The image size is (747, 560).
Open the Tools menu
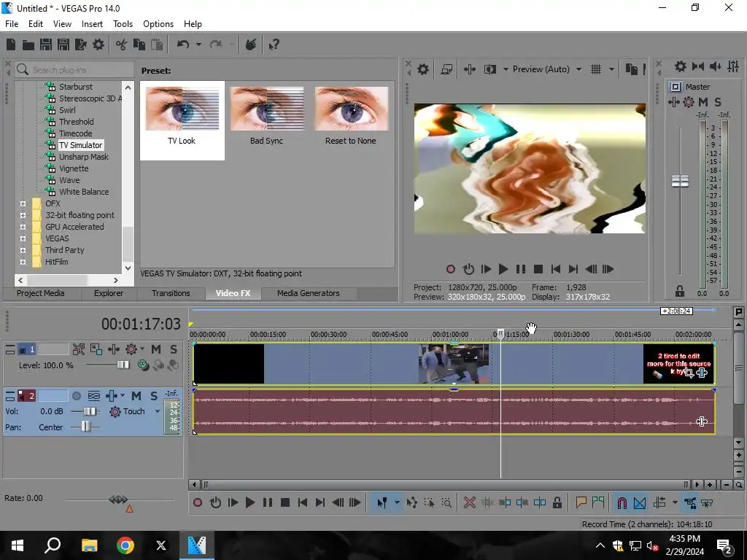click(x=123, y=24)
